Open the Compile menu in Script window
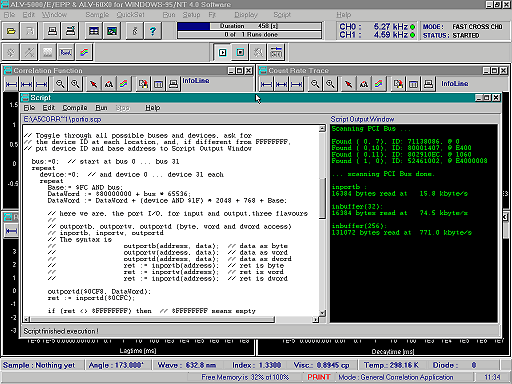This screenshot has height=384, width=512. point(75,108)
